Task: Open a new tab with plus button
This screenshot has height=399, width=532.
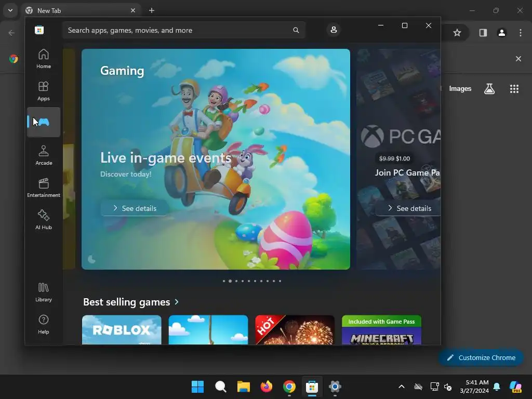Action: 152,10
